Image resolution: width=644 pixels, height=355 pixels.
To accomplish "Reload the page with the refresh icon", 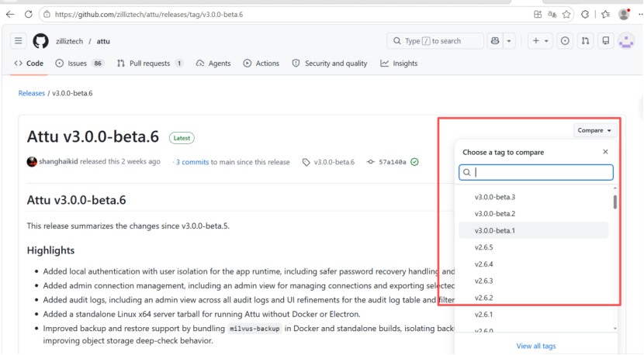I will pos(29,15).
